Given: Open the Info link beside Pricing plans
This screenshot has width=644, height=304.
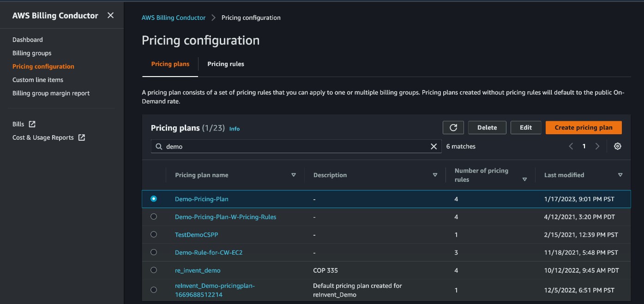Looking at the screenshot, I should click(x=235, y=129).
